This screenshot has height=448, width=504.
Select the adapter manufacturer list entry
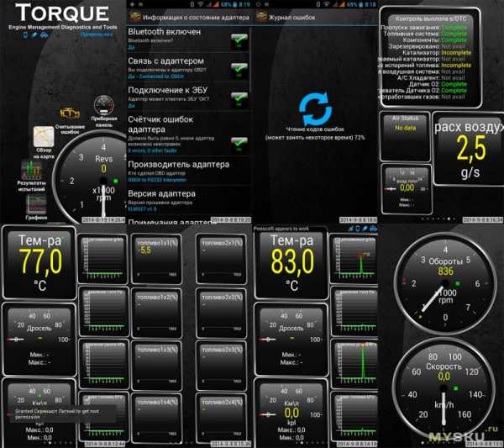point(176,170)
